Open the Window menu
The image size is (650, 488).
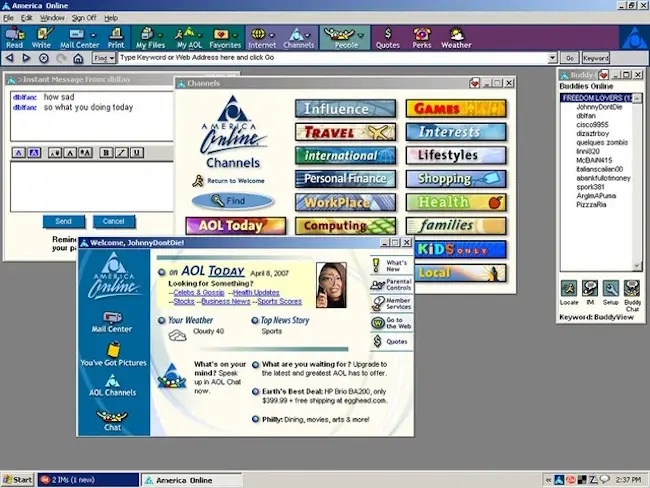tap(52, 18)
